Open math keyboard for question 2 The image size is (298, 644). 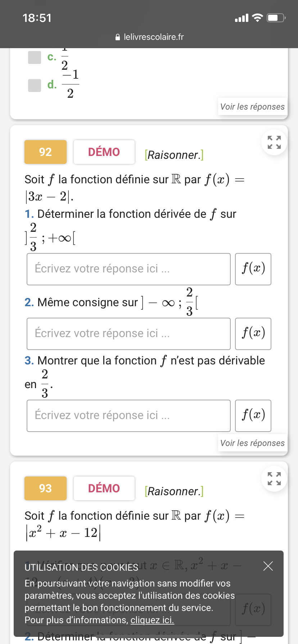coord(253,334)
